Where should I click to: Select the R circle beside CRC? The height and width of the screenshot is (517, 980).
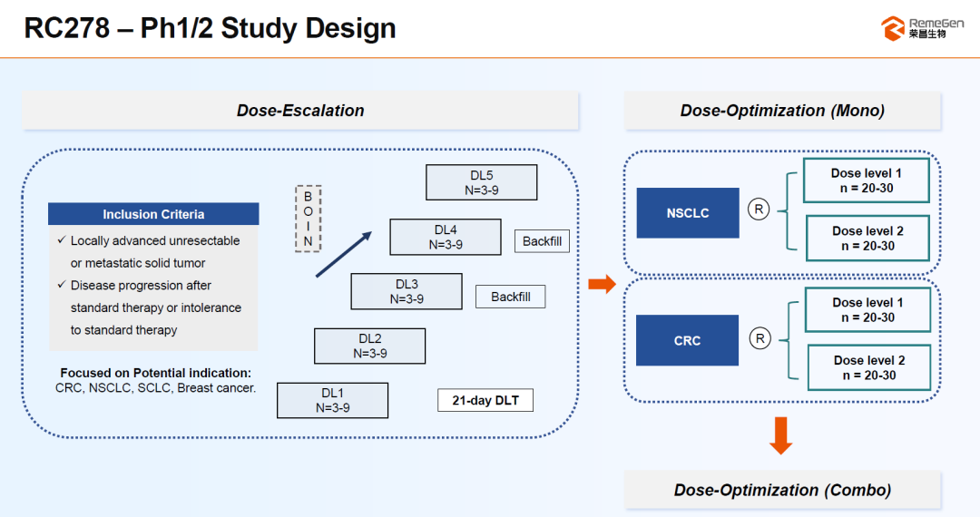[x=759, y=338]
